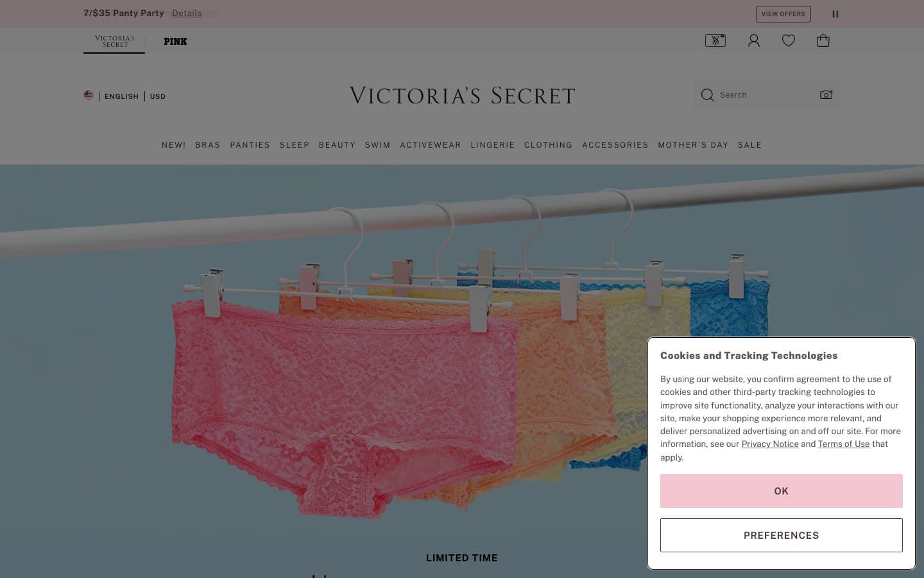The height and width of the screenshot is (578, 924).
Task: Open the CLOTHING menu
Action: [x=549, y=145]
